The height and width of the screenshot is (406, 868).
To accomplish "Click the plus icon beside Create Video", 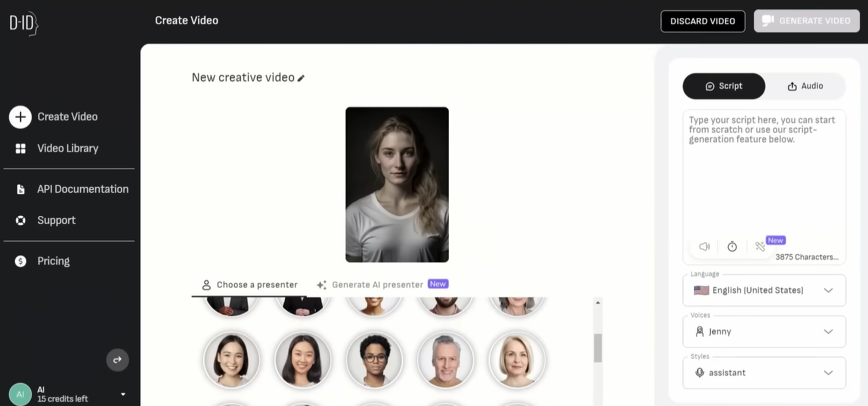I will click(20, 117).
